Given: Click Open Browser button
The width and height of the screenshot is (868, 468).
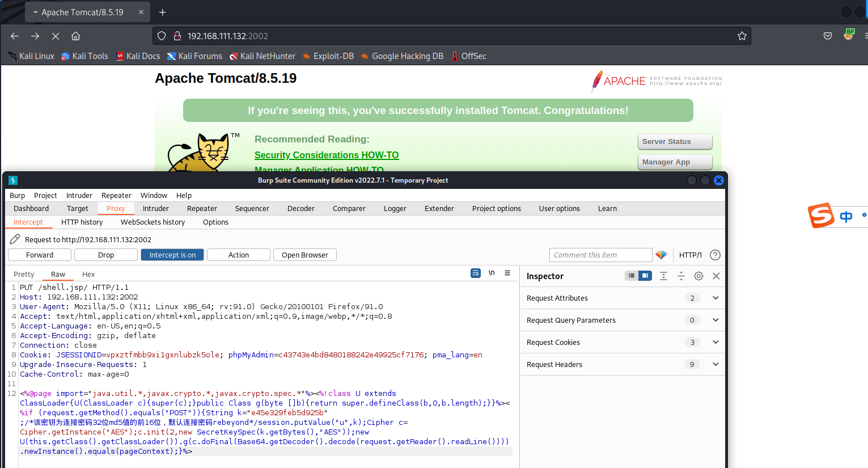Looking at the screenshot, I should point(305,255).
